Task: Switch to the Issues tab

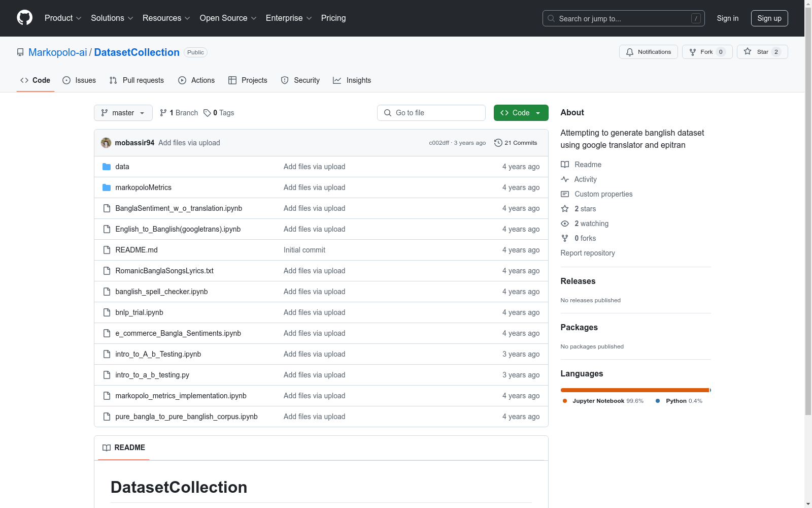Action: pyautogui.click(x=79, y=80)
